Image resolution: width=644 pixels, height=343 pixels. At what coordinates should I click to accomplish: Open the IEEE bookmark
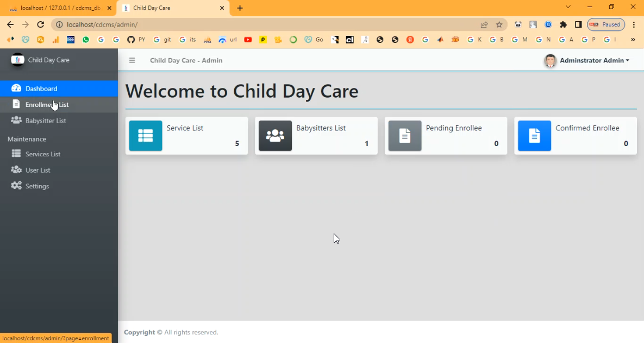click(71, 40)
